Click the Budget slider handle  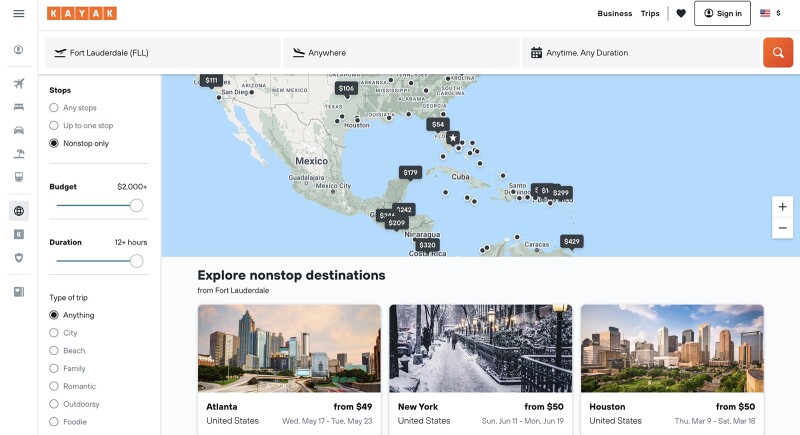pyautogui.click(x=136, y=205)
